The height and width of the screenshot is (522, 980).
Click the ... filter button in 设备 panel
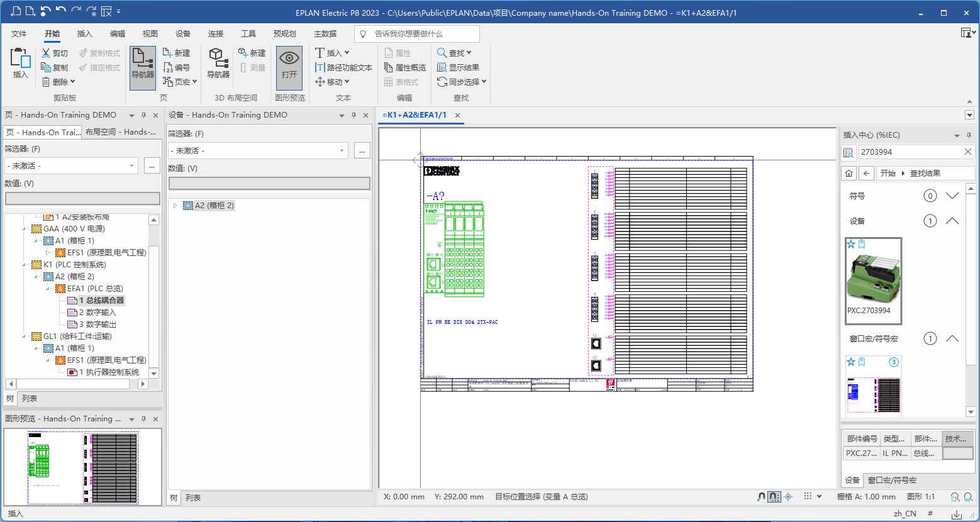click(x=362, y=151)
